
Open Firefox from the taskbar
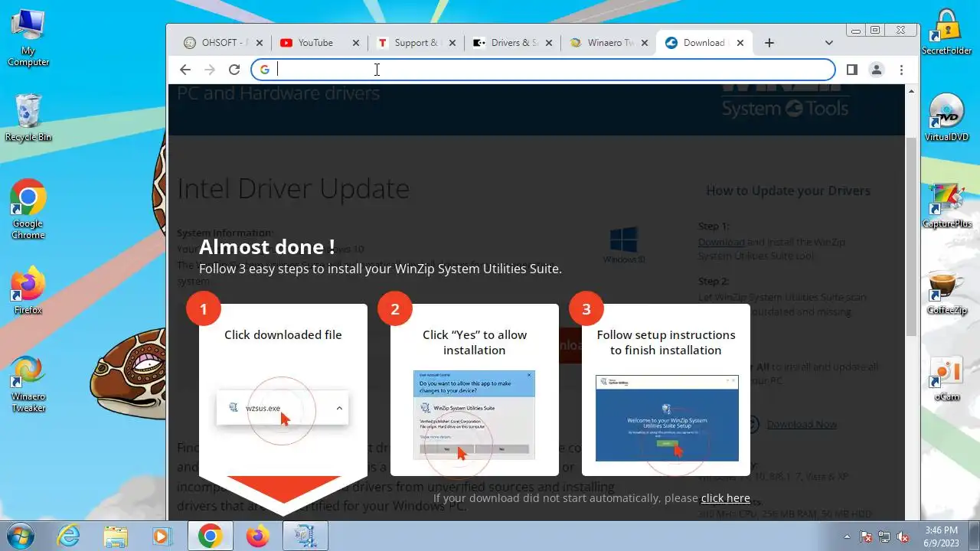tap(258, 536)
